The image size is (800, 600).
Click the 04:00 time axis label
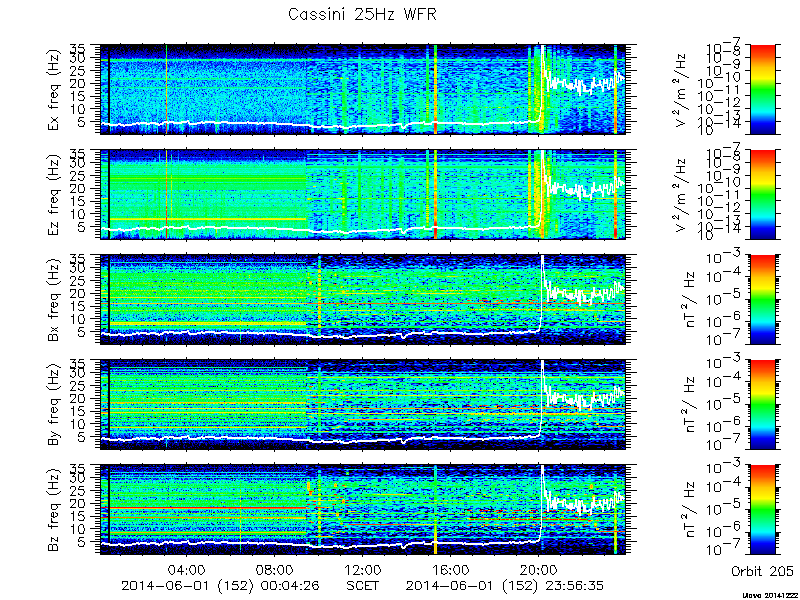(187, 570)
